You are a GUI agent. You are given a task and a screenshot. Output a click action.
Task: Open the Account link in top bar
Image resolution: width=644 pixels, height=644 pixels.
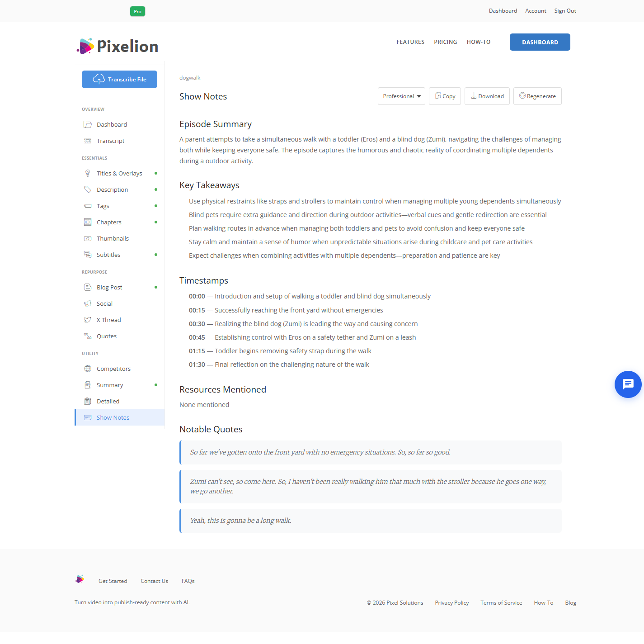click(x=536, y=11)
